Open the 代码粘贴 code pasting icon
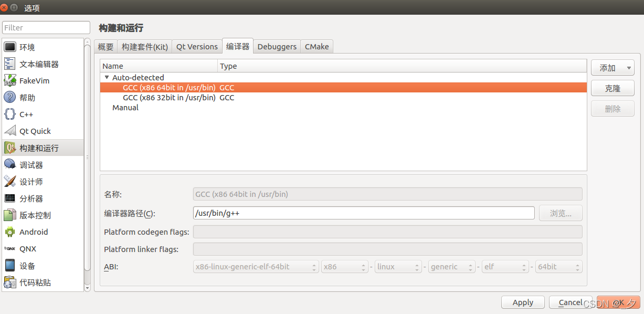 pyautogui.click(x=10, y=282)
